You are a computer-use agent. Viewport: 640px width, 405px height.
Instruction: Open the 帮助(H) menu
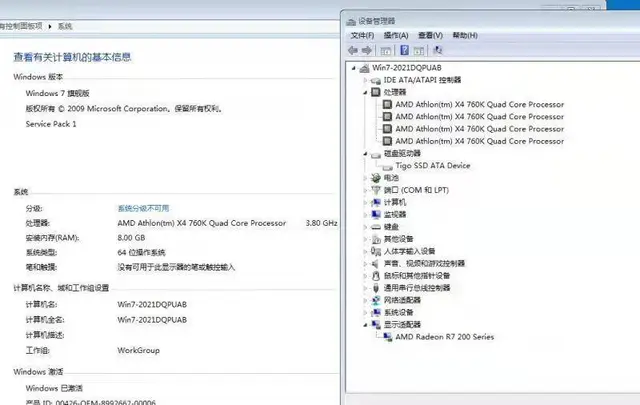coord(465,36)
